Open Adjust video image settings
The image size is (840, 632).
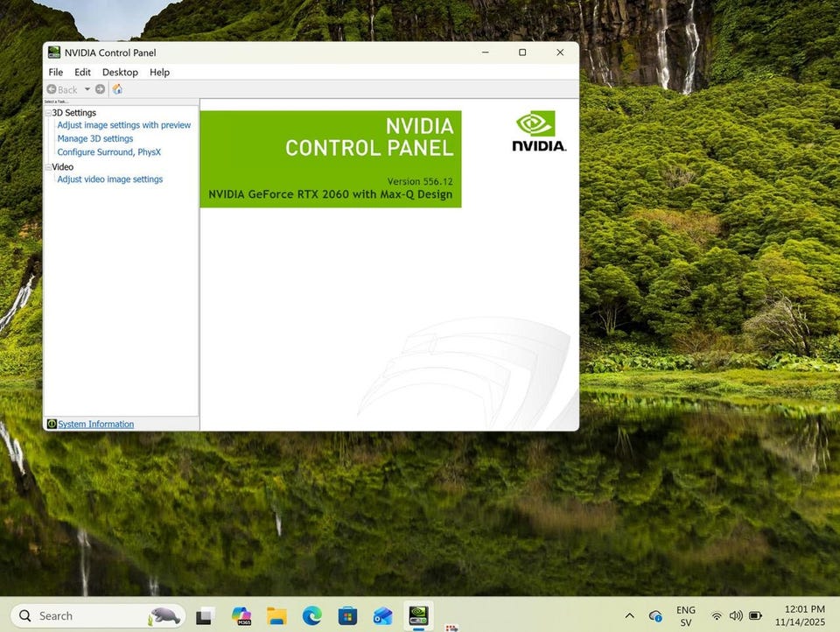[x=110, y=179]
